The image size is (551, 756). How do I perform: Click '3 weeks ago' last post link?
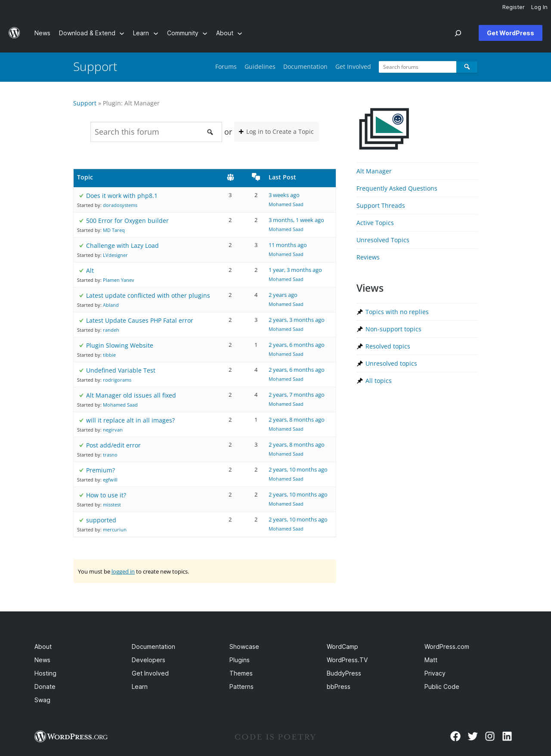pos(284,195)
